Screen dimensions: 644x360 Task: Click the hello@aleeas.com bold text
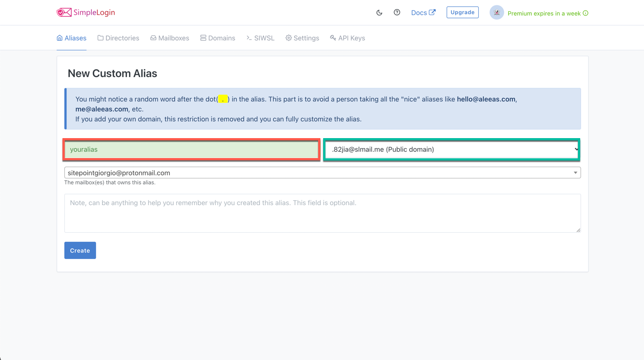coord(486,99)
